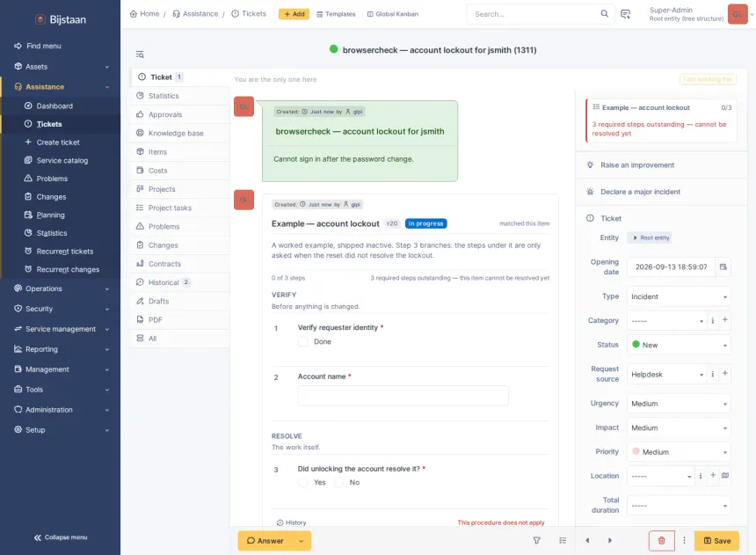Open Example — account lockout checklist card
The height and width of the screenshot is (555, 756).
(x=661, y=120)
